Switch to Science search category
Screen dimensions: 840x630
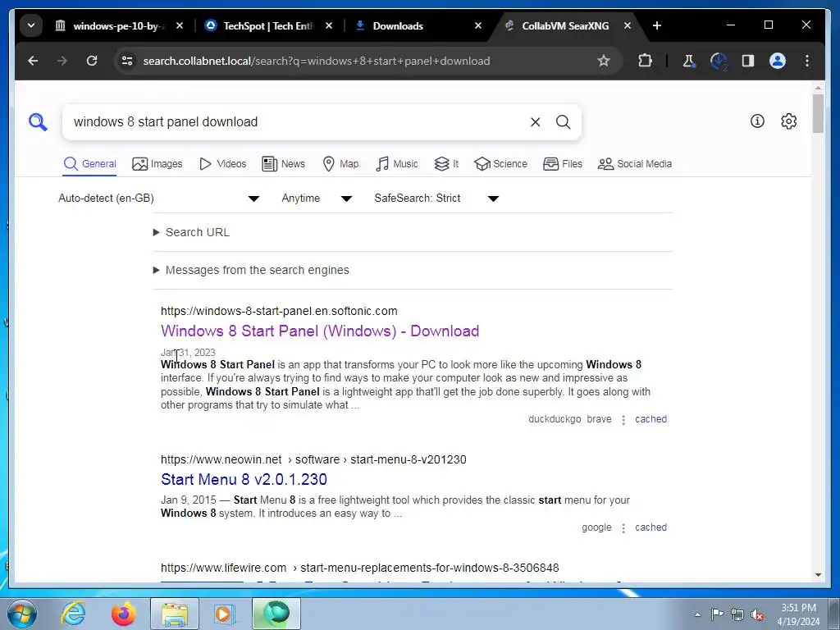click(501, 164)
